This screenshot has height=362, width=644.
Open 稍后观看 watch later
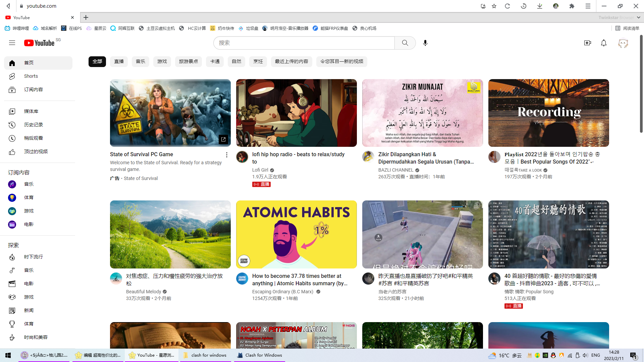(38, 138)
